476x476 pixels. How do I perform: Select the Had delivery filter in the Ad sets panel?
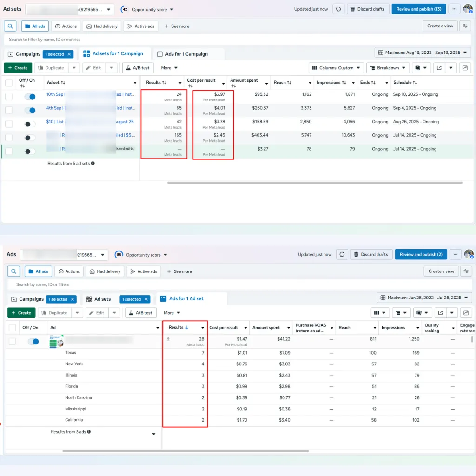click(x=102, y=26)
